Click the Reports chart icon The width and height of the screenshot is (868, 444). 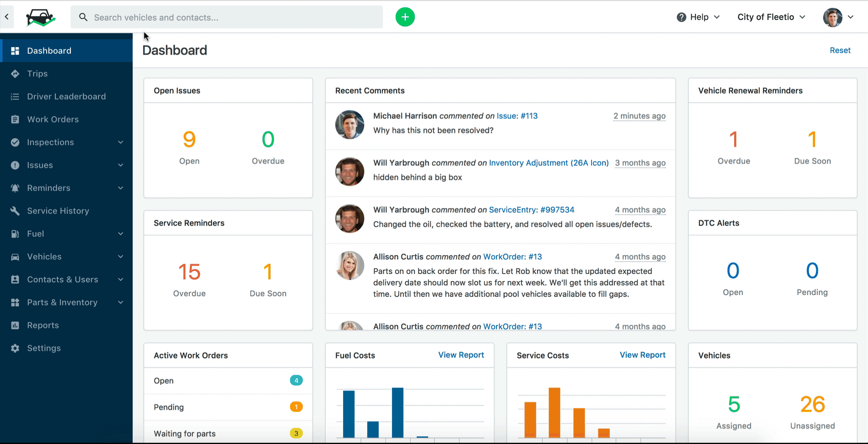[x=15, y=325]
